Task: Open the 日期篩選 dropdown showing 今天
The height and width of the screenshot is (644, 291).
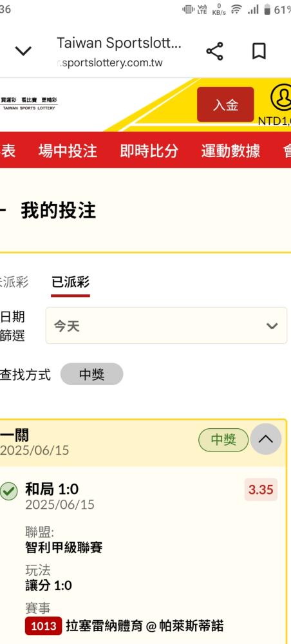Action: point(166,325)
